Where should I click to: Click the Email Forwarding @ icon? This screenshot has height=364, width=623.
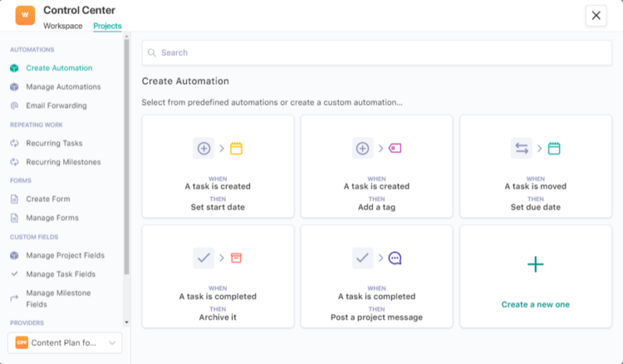[x=14, y=106]
